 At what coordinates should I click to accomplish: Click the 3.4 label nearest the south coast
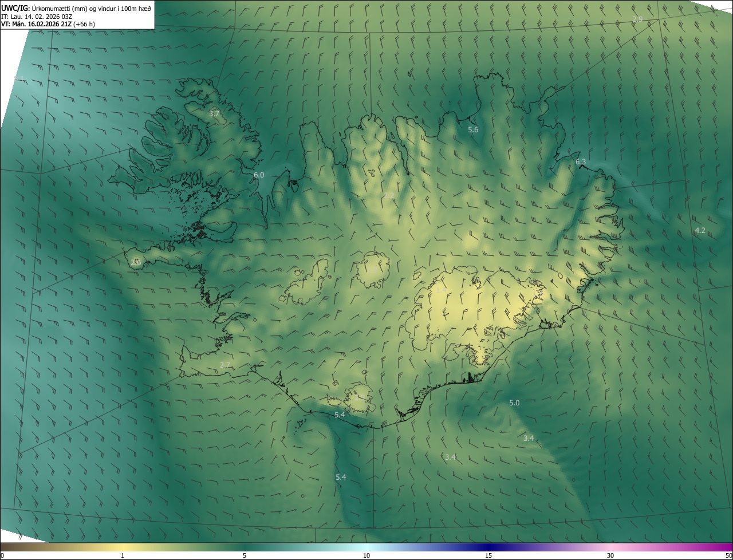point(450,457)
